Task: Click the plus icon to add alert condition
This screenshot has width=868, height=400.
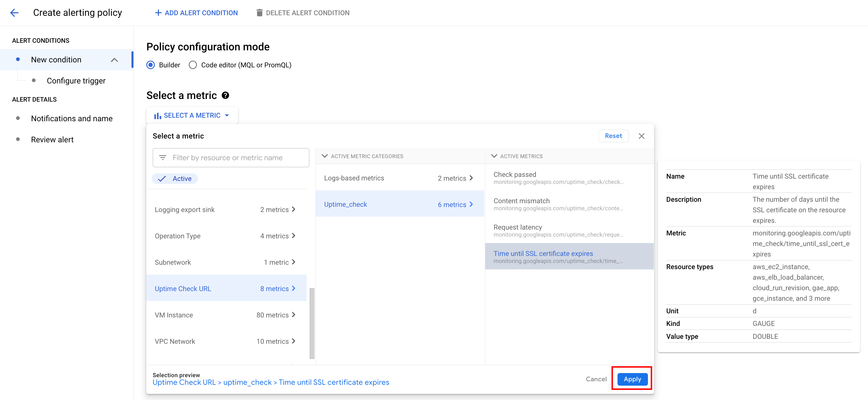Action: [158, 13]
